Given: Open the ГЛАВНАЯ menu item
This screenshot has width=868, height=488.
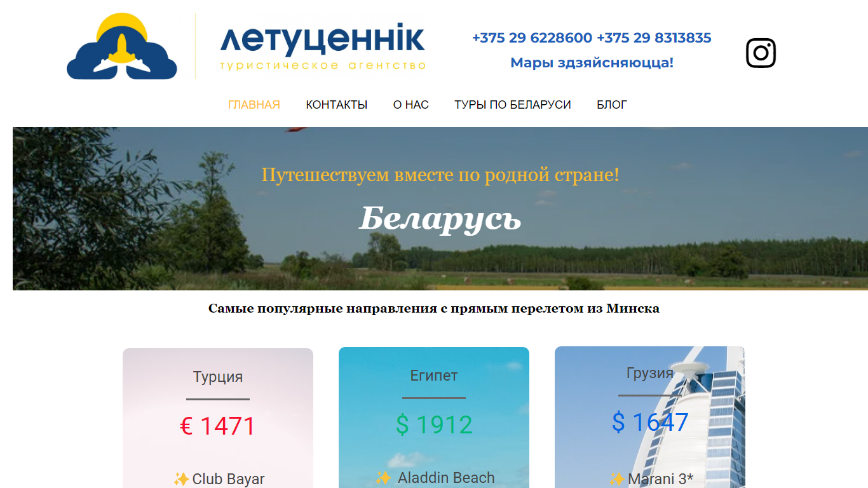Looking at the screenshot, I should click(254, 105).
